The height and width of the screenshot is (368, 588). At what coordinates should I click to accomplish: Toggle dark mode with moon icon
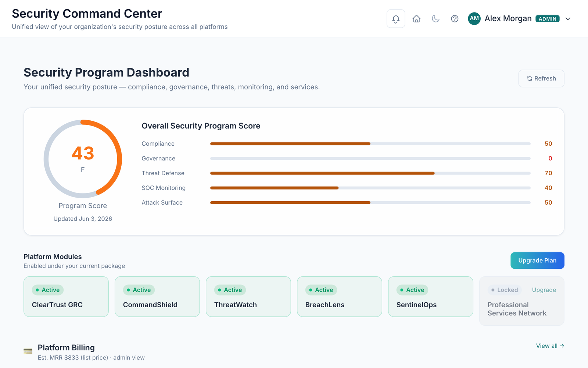(435, 19)
